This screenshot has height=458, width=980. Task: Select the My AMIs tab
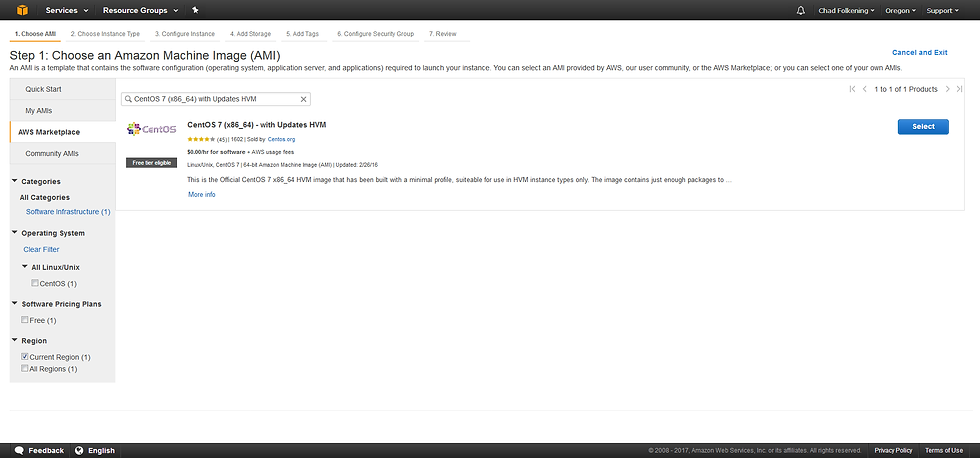click(x=62, y=111)
